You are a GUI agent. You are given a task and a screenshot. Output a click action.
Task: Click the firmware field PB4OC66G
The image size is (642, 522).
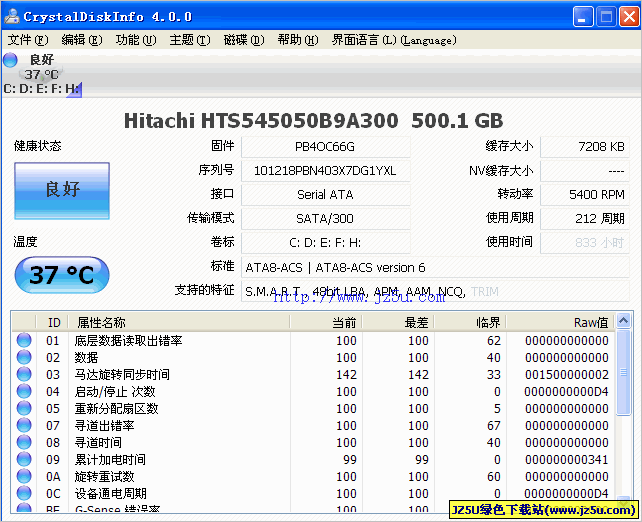click(x=326, y=147)
